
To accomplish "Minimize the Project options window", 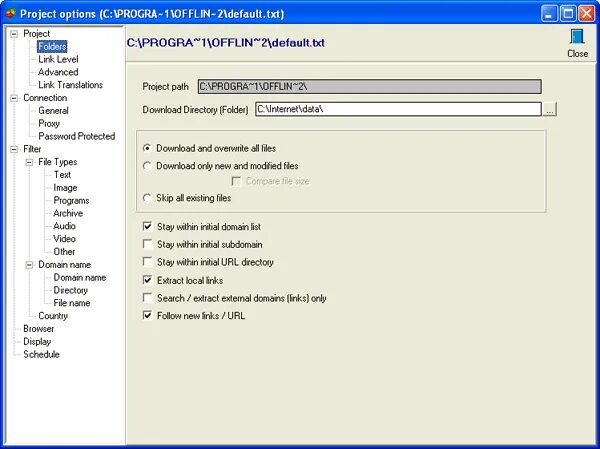I will [549, 14].
